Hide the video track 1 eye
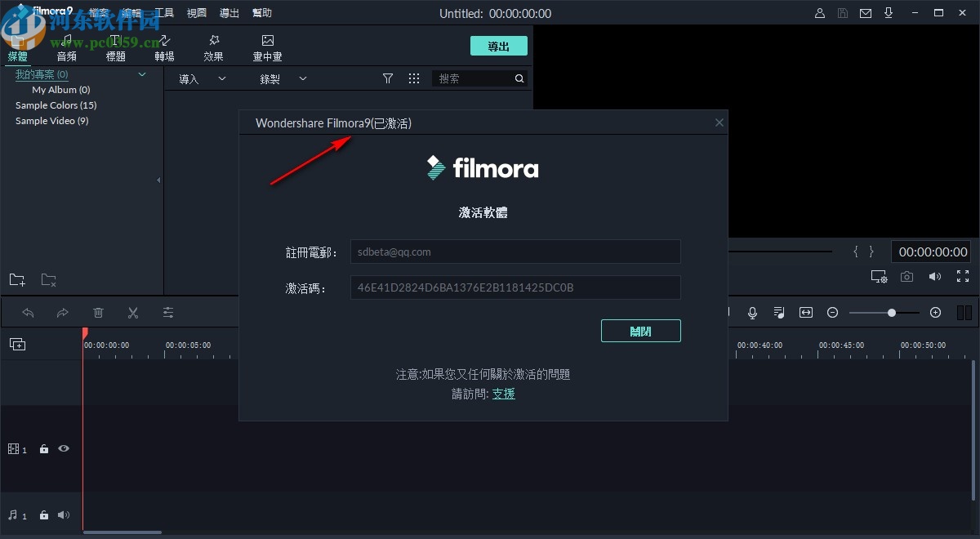Viewport: 980px width, 539px height. tap(64, 448)
